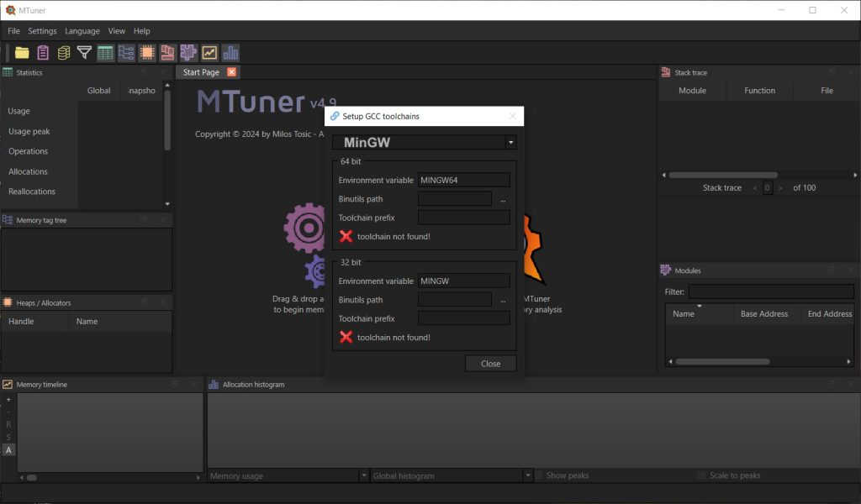Image resolution: width=861 pixels, height=504 pixels.
Task: Click the Stack trace horizontal scrollbar
Action: tap(722, 176)
